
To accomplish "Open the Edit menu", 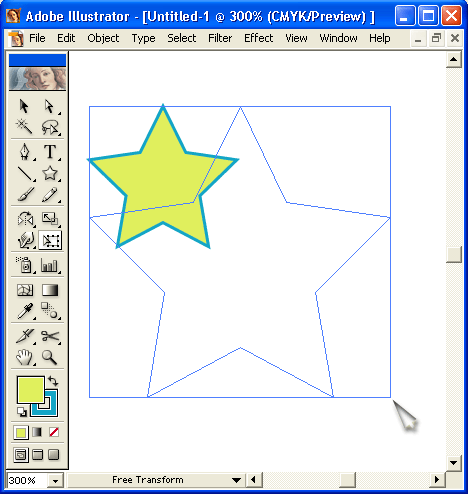I will point(66,38).
